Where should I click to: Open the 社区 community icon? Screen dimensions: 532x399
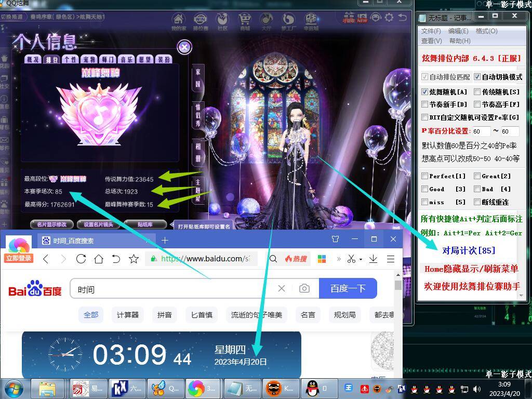pyautogui.click(x=222, y=20)
